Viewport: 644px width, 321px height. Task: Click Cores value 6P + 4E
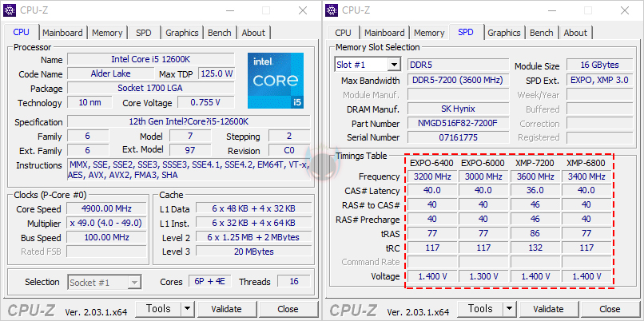[x=210, y=282]
